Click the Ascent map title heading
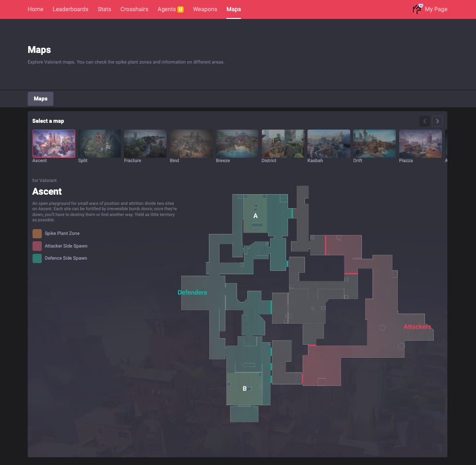 pyautogui.click(x=47, y=191)
